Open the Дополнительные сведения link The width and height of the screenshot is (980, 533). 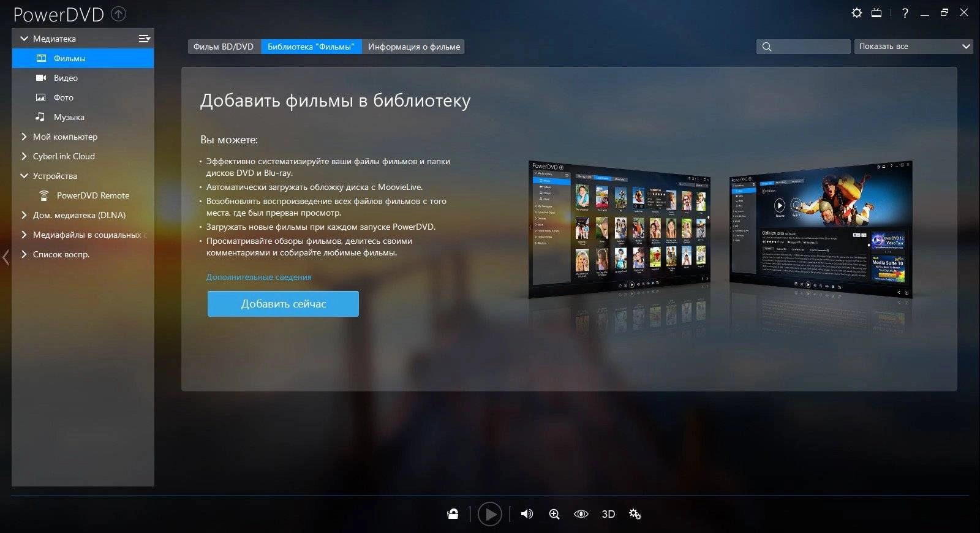click(258, 277)
